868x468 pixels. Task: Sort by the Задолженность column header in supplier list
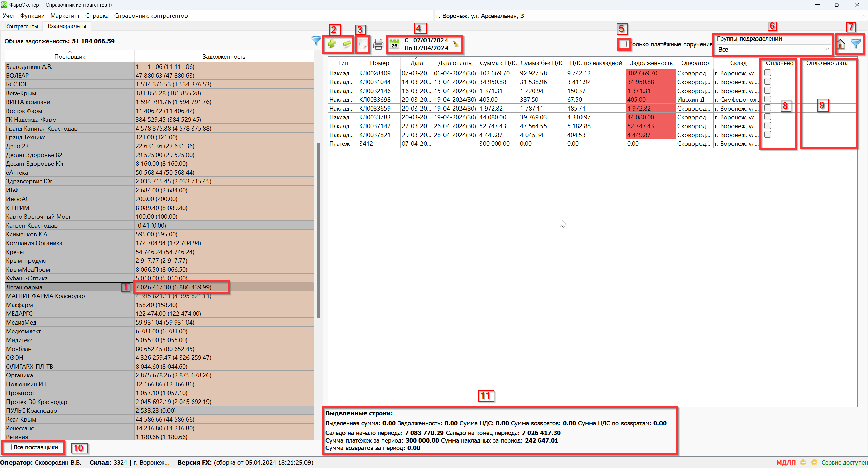point(224,57)
